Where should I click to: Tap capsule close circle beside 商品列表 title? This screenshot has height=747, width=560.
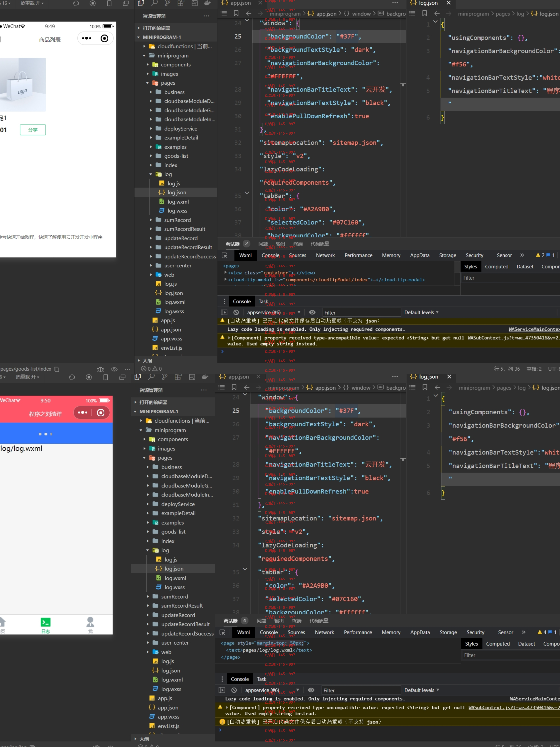tap(104, 38)
